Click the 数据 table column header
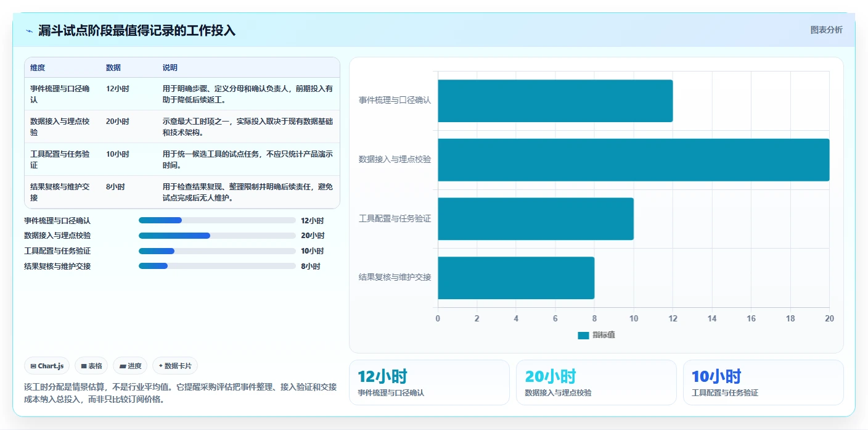This screenshot has width=868, height=430. pos(113,68)
